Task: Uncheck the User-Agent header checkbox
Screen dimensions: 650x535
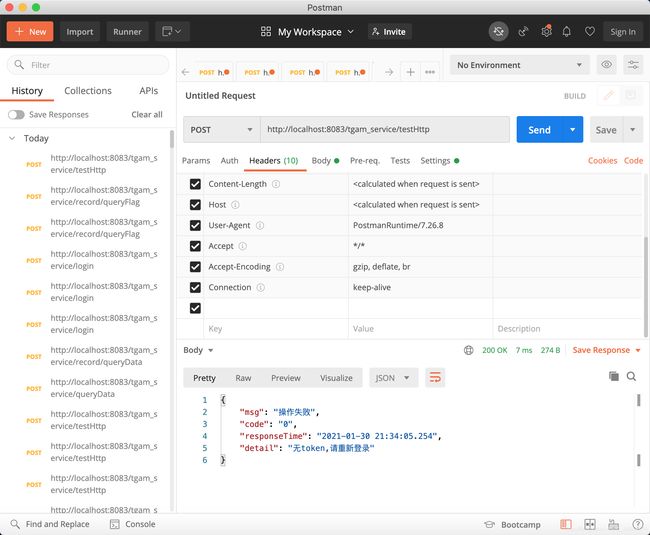Action: click(x=195, y=225)
